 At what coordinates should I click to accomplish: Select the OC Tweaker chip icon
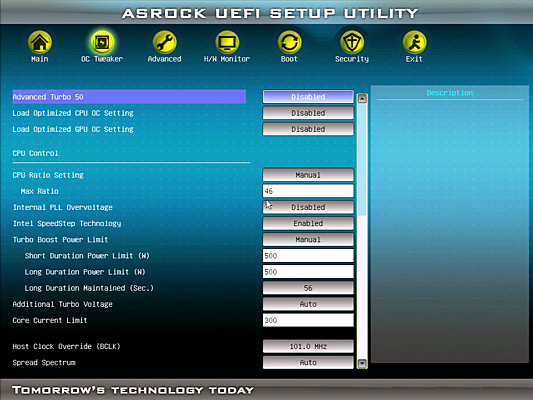(102, 42)
